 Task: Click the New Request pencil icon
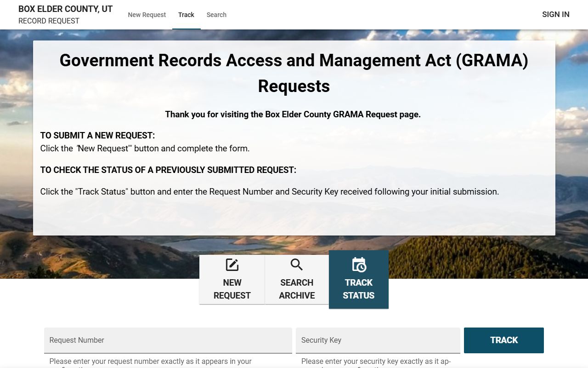(x=232, y=265)
